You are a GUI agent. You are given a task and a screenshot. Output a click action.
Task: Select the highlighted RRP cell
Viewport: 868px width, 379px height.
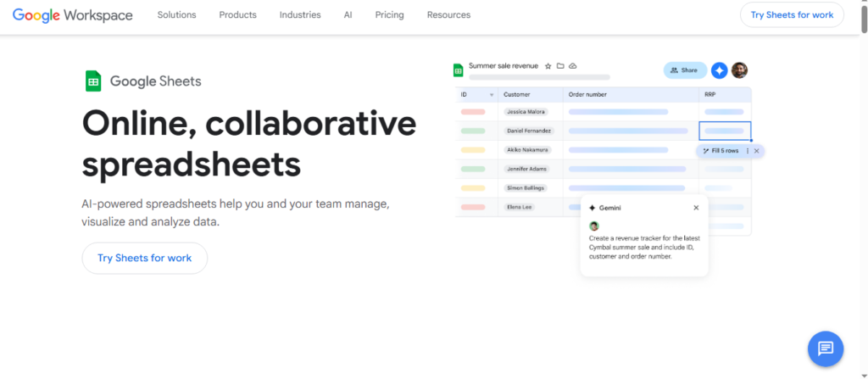pos(726,131)
